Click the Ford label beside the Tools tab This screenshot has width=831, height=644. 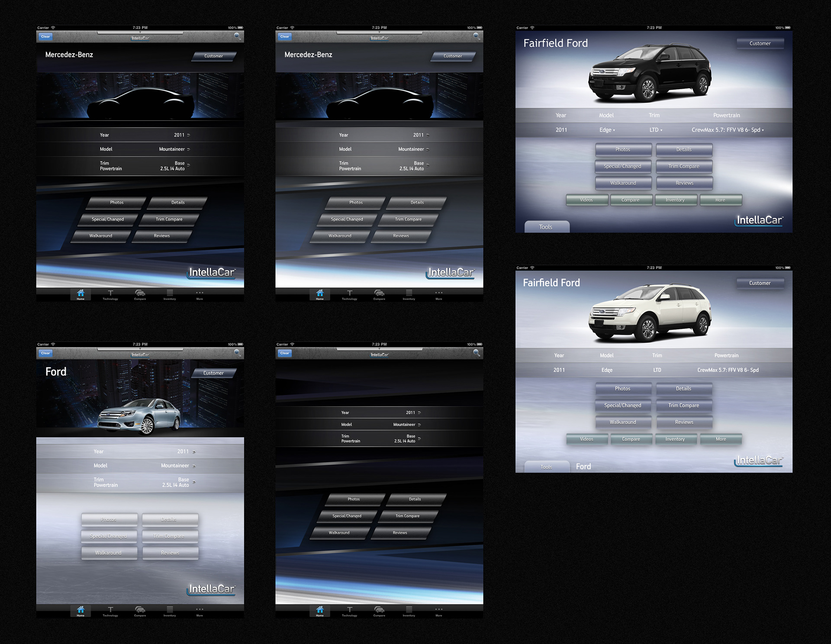pyautogui.click(x=583, y=467)
